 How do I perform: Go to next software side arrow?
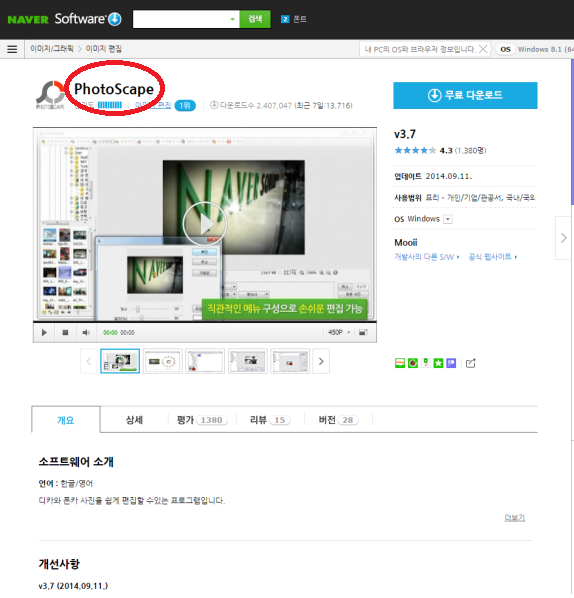[x=563, y=238]
